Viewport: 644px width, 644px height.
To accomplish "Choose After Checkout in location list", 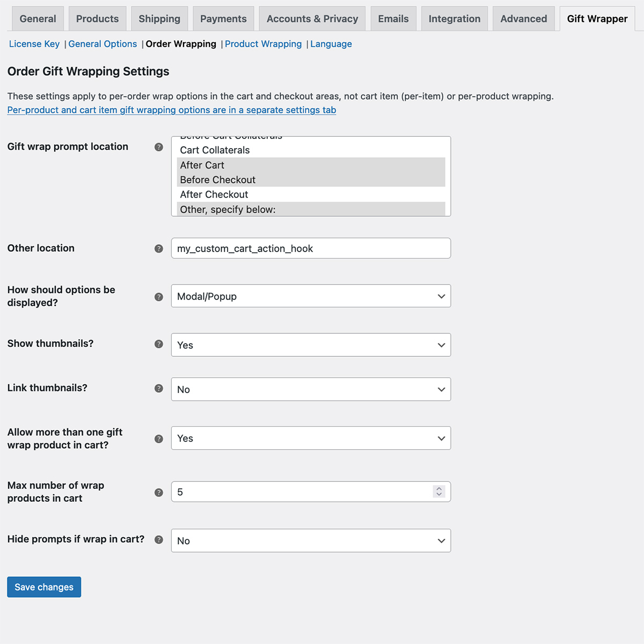I will coord(311,194).
